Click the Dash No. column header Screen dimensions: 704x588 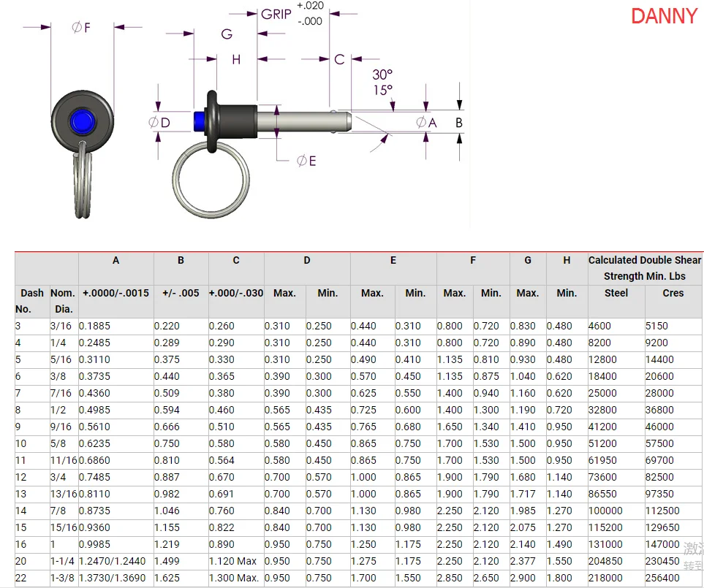pyautogui.click(x=31, y=300)
